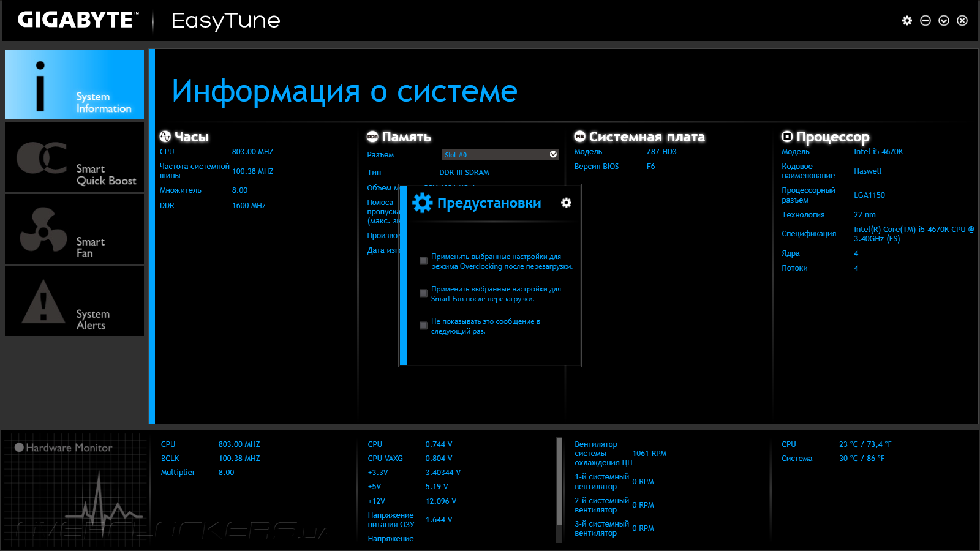Open the Smart Fan tab
Screen dimensions: 980x551
[x=74, y=229]
